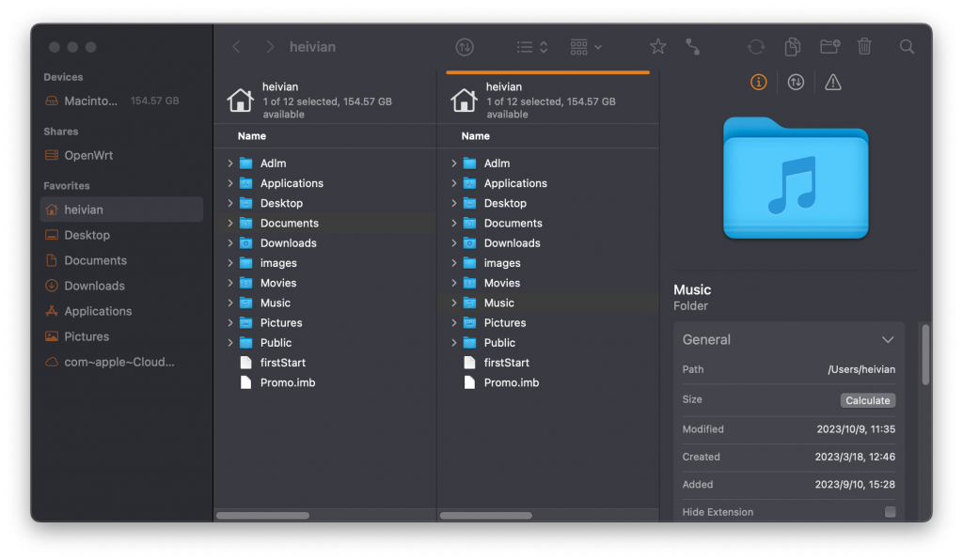Collapse the General section chevron
This screenshot has width=963, height=560.
coord(887,340)
